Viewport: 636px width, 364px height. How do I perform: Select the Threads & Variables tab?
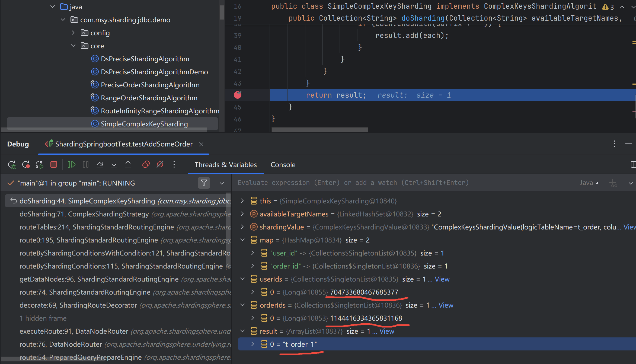[225, 165]
